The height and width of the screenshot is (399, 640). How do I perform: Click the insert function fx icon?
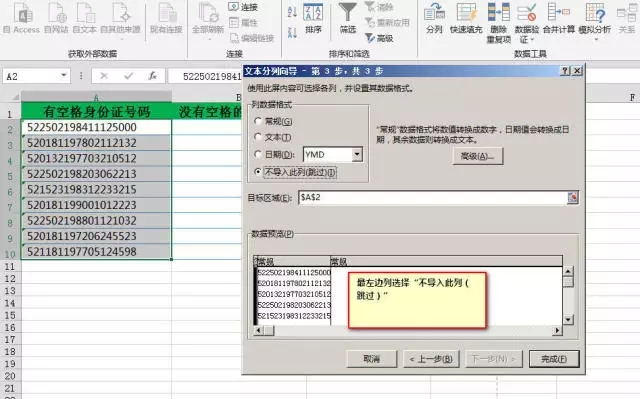point(153,76)
